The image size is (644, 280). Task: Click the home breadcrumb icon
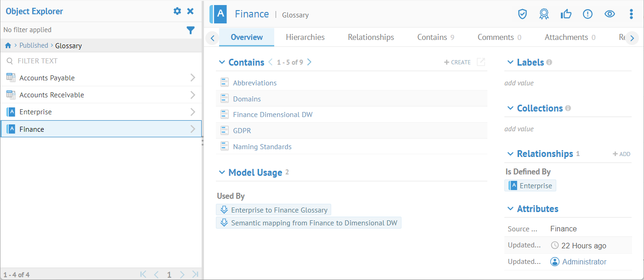point(8,45)
